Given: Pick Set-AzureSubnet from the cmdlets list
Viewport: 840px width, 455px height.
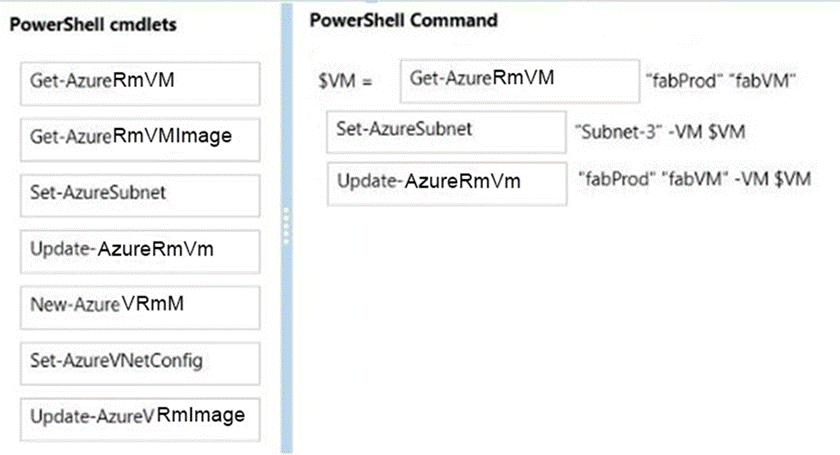Looking at the screenshot, I should 139,192.
